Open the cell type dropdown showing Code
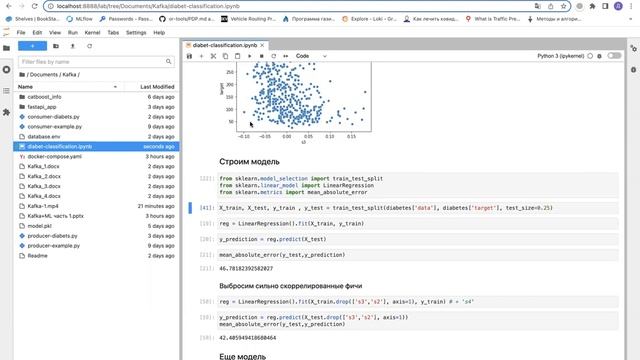640x360 pixels. tap(311, 56)
